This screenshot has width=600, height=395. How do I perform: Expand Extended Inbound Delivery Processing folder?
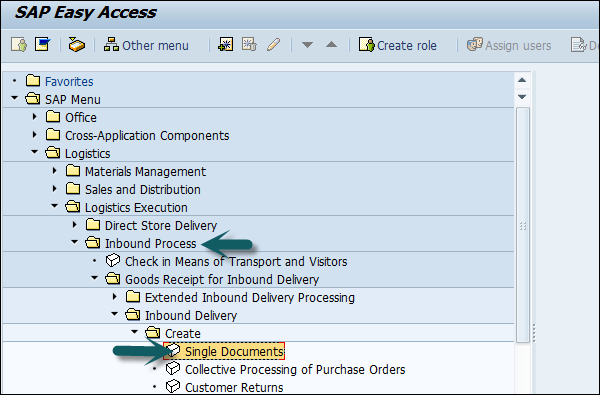click(x=114, y=296)
